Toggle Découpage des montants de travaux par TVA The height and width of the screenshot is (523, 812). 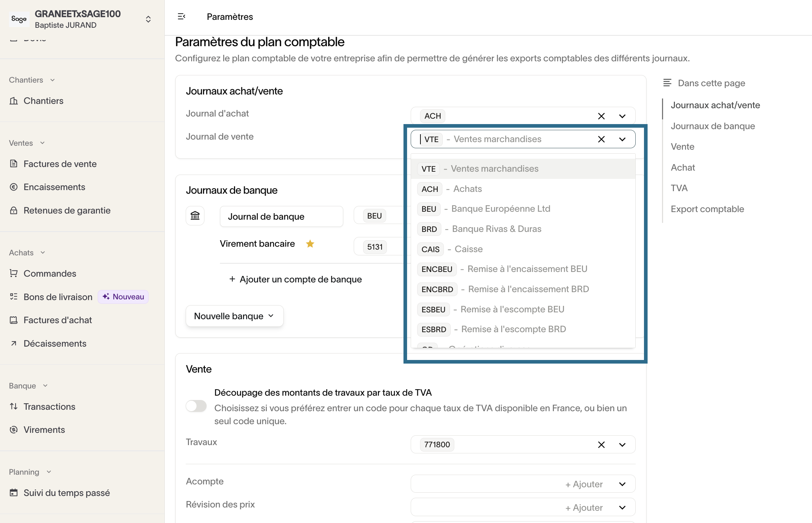(x=196, y=406)
